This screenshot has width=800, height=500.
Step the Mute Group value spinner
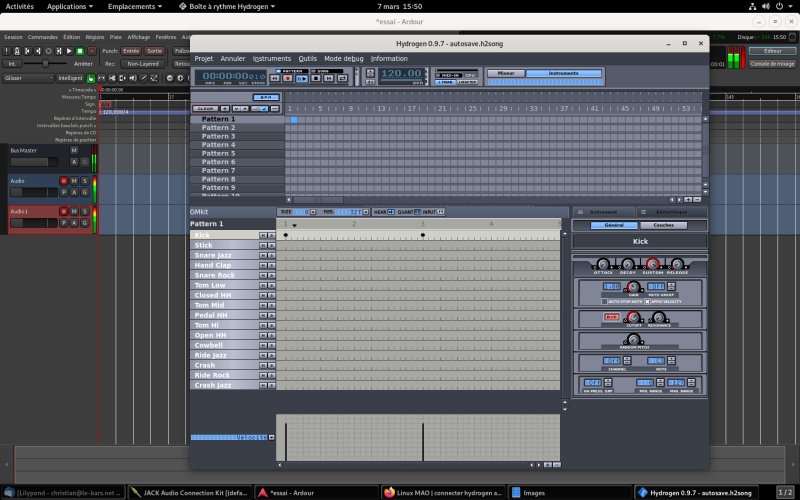click(x=671, y=286)
